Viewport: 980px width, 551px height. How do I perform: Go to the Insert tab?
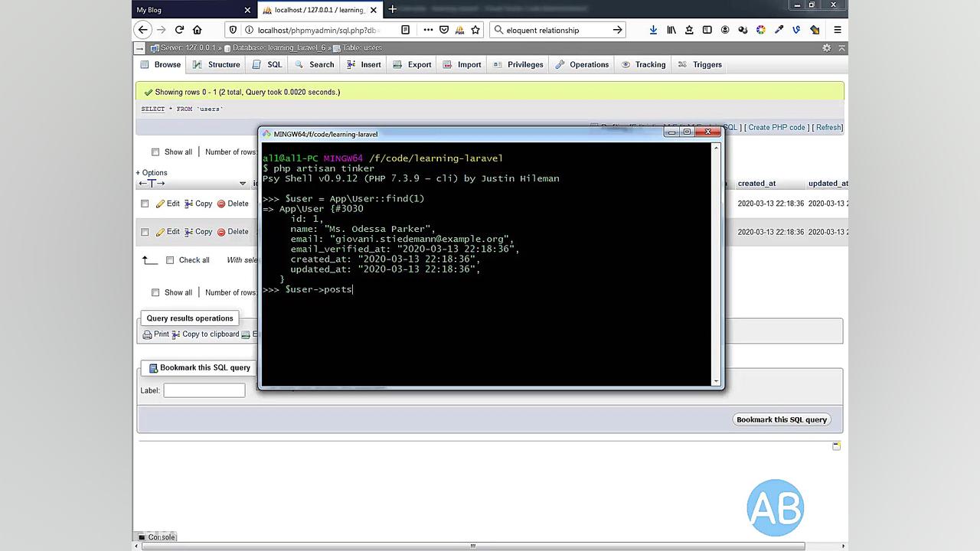coord(364,65)
